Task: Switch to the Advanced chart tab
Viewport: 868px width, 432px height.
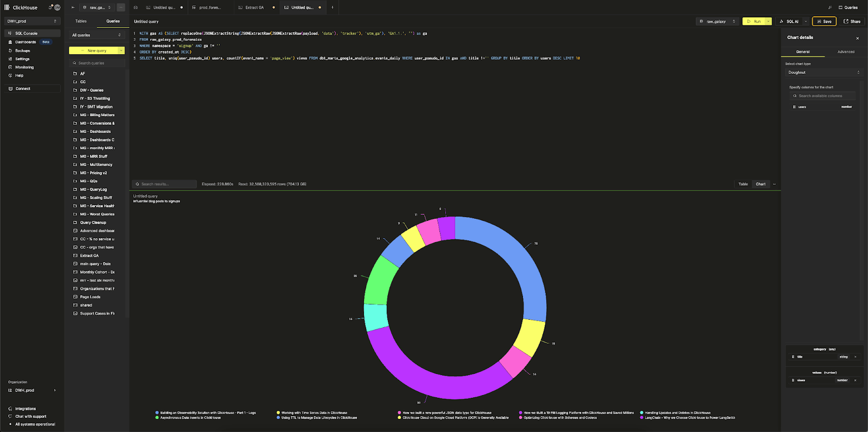Action: (846, 52)
